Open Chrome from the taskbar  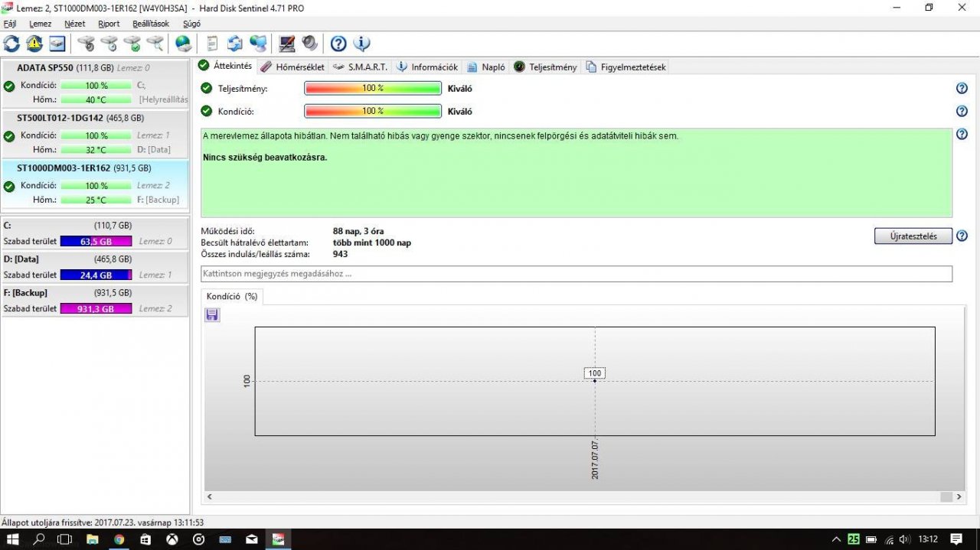(119, 539)
